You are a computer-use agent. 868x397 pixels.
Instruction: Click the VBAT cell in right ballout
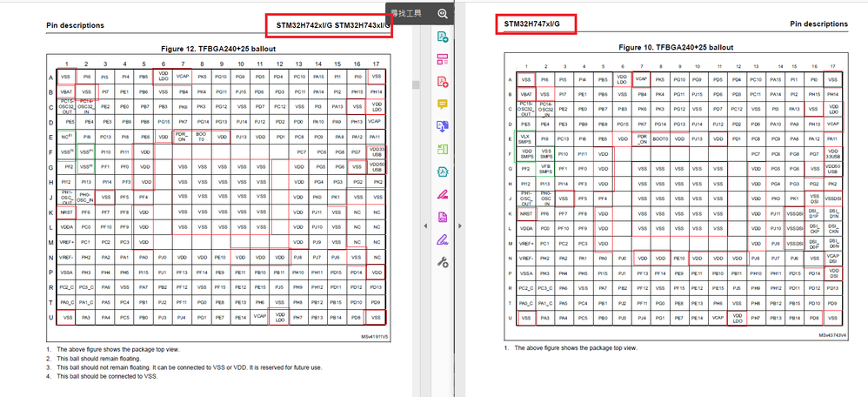click(x=526, y=95)
